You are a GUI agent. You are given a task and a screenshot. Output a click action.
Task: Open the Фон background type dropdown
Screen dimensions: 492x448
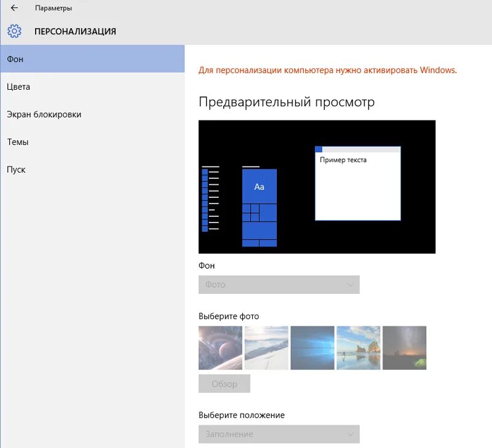click(279, 284)
